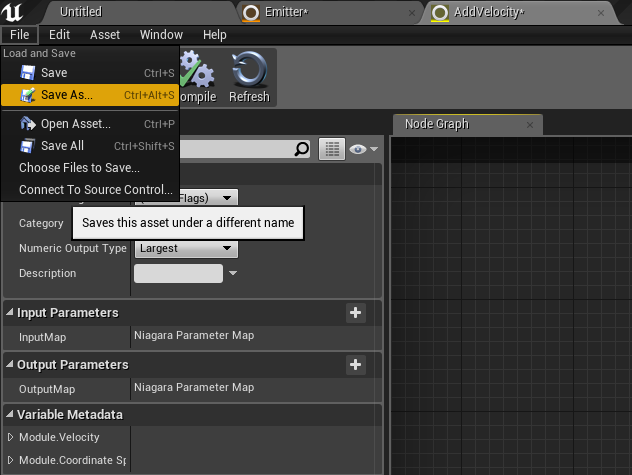
Task: Choose Save All from File menu
Action: pyautogui.click(x=90, y=146)
